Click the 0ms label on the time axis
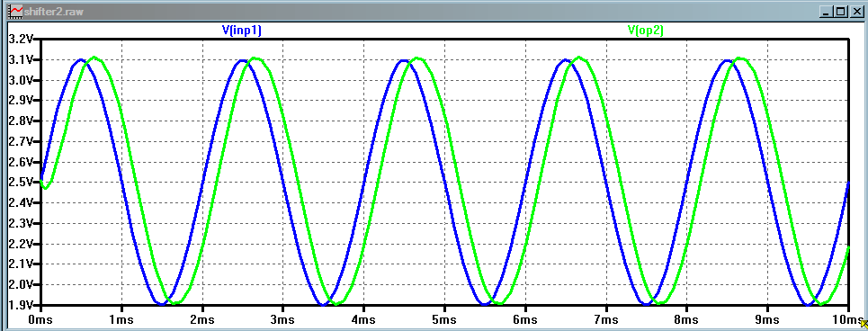The image size is (868, 331). click(x=41, y=320)
